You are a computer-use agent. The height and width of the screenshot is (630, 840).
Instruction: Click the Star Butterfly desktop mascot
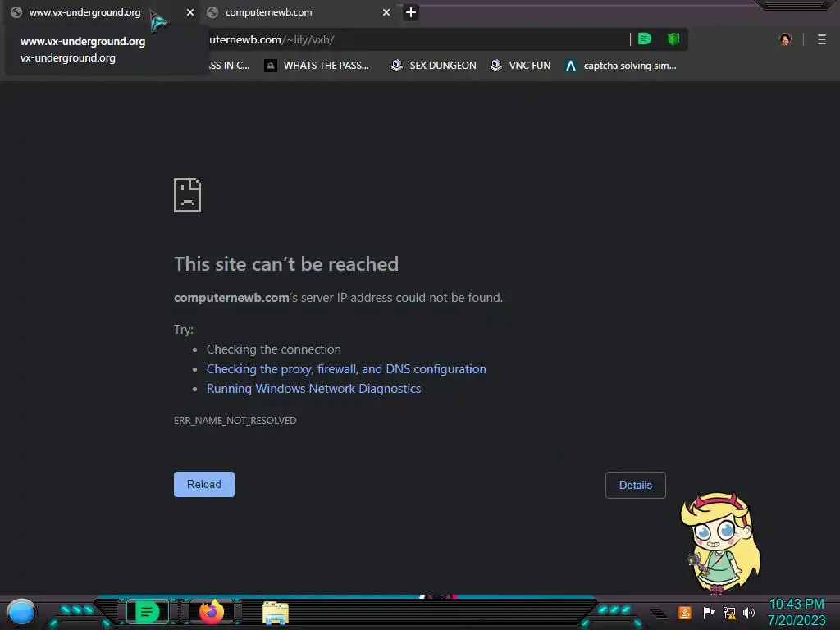(x=720, y=543)
